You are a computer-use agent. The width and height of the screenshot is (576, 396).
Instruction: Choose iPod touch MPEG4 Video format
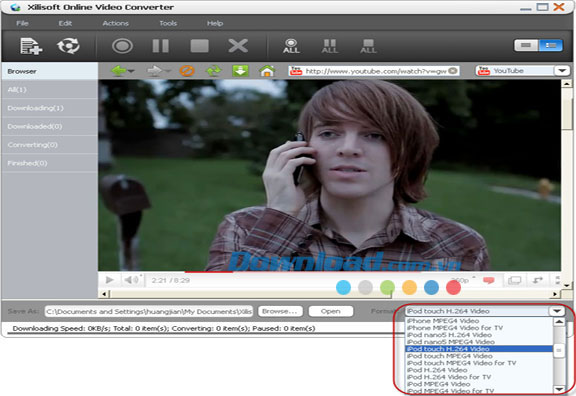pos(450,356)
